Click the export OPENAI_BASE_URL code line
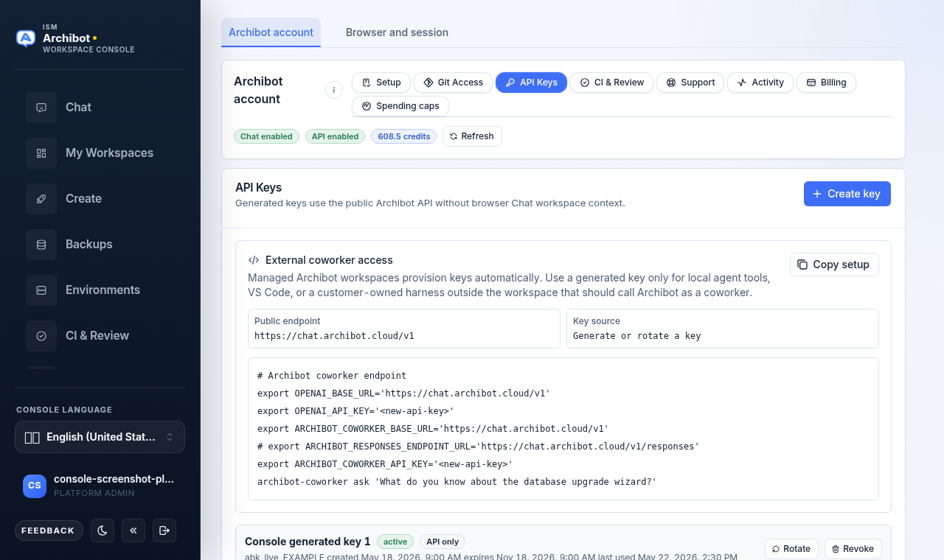 click(x=403, y=393)
